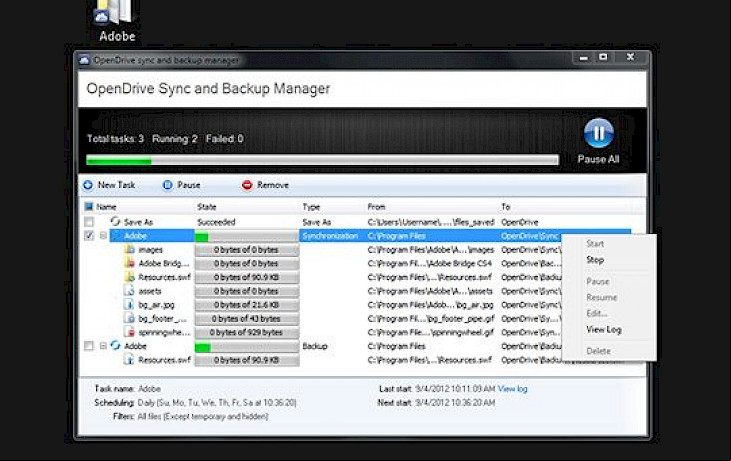This screenshot has height=461, width=731.
Task: Maximize the OpenDrive manager window
Action: click(x=603, y=57)
